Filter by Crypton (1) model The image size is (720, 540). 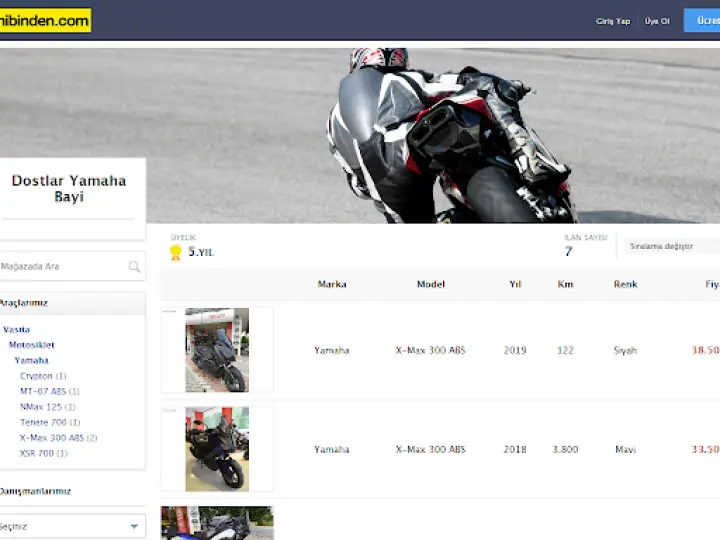[x=43, y=376]
